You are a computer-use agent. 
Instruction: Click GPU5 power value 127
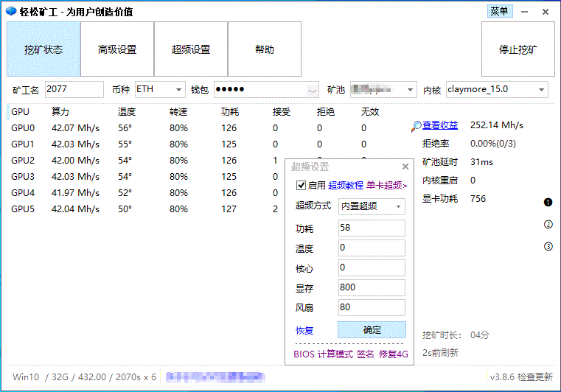click(x=229, y=209)
